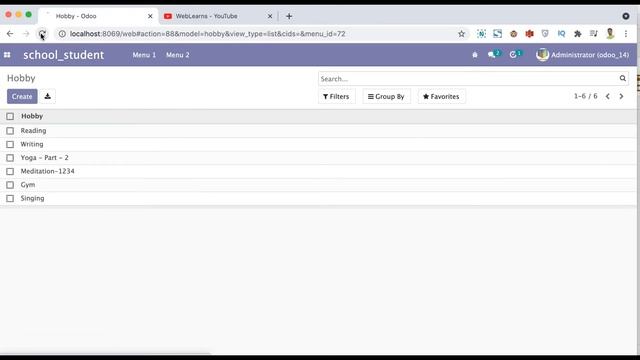Screen dimensions: 640x360
Task: Switch to the Hobby - Odoo tab
Action: 98,16
